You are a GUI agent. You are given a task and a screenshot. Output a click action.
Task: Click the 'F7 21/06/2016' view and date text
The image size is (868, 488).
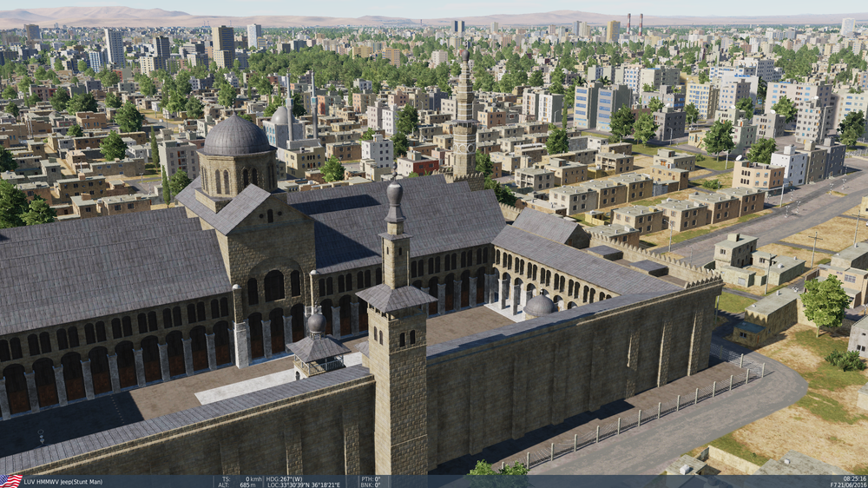849,485
